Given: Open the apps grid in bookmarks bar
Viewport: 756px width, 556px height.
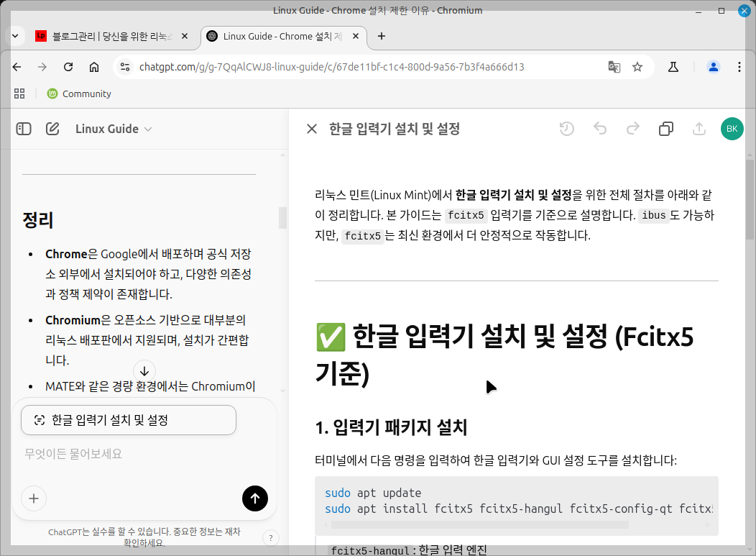Looking at the screenshot, I should 19,94.
